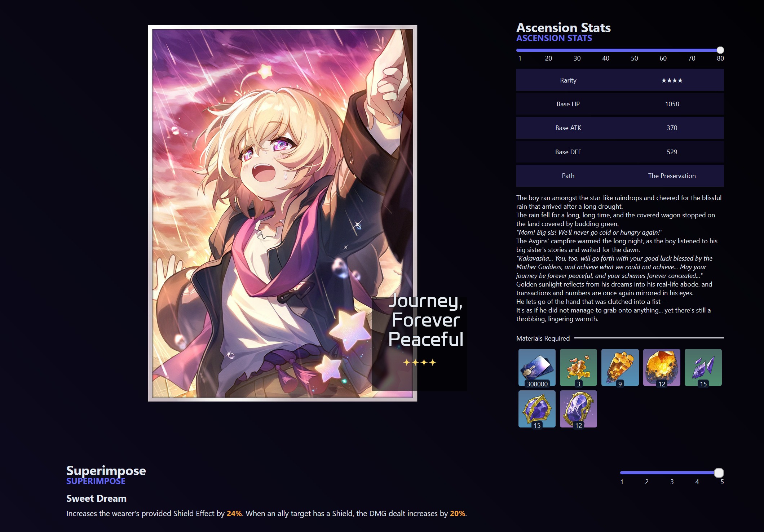Viewport: 764px width, 532px height.
Task: Click the Rarity row with four stars
Action: [620, 80]
